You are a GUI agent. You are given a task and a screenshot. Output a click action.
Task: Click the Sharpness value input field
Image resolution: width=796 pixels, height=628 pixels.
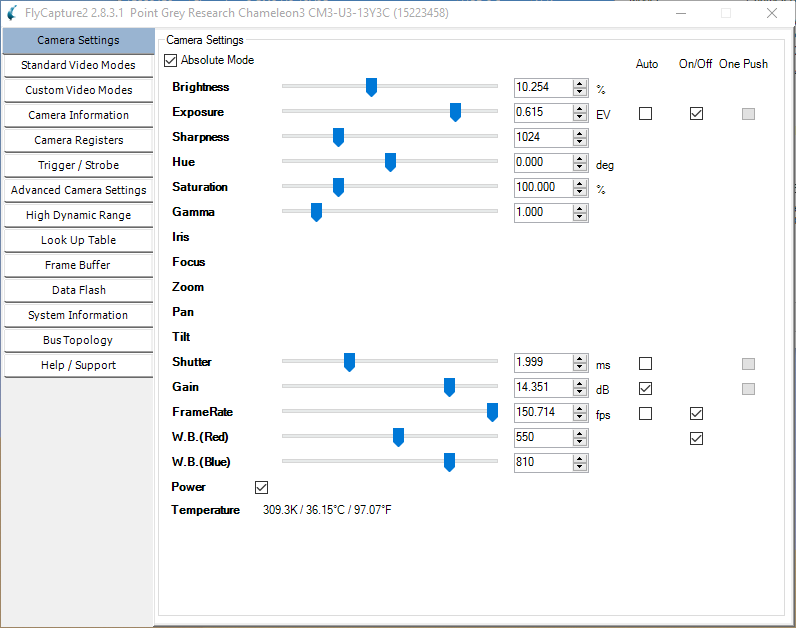click(x=543, y=137)
